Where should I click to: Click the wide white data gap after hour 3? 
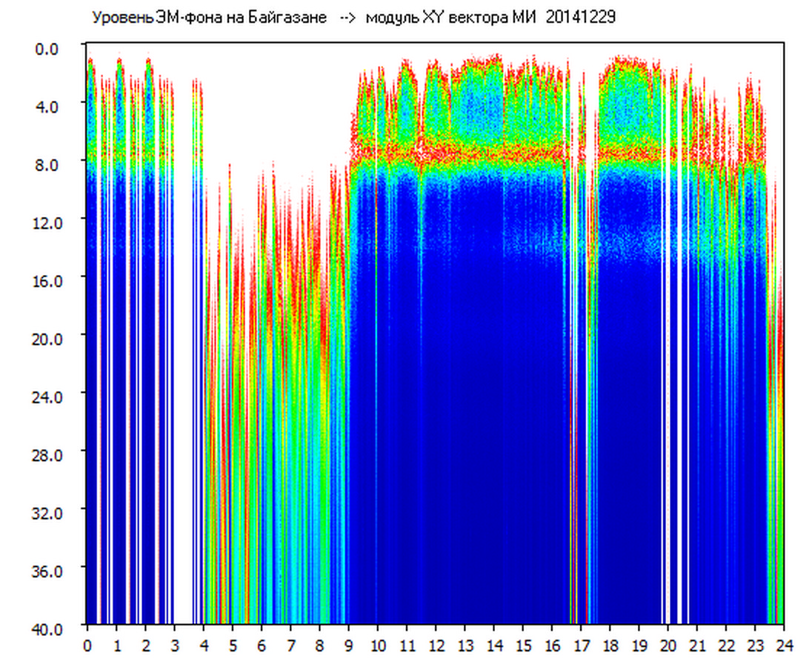click(183, 371)
